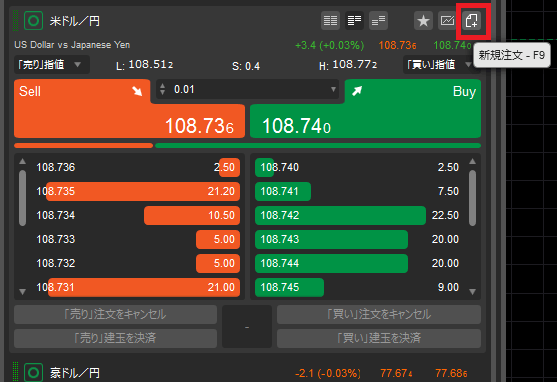
Task: Open the 0.01 volume dropdown arrow
Action: coord(333,89)
